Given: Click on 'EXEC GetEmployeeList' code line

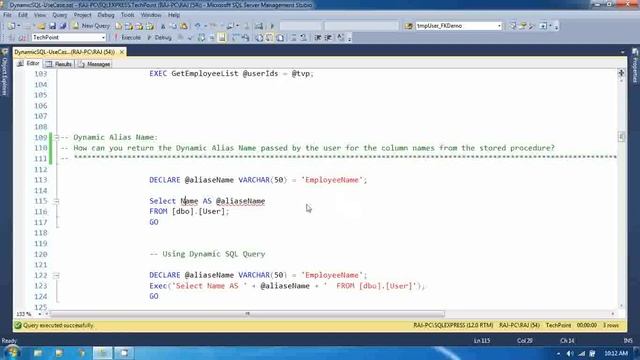Looking at the screenshot, I should point(231,74).
